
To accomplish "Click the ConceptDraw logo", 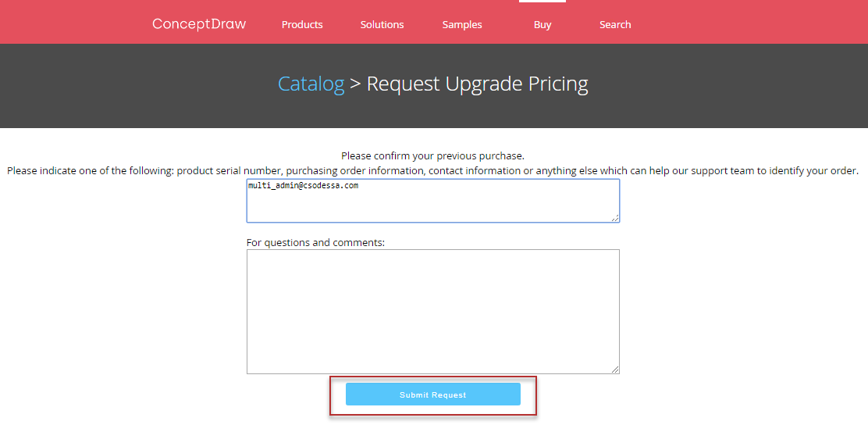I will 199,24.
